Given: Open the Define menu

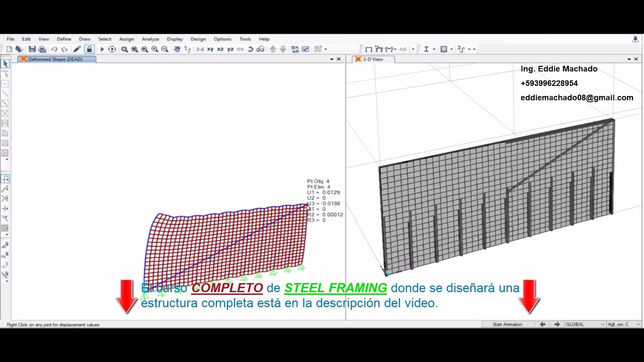Looking at the screenshot, I should click(x=64, y=39).
